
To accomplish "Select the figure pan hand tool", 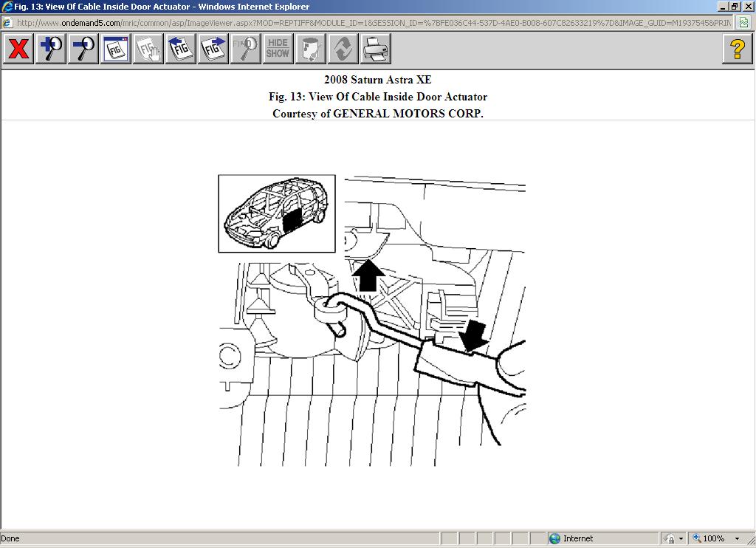I will [x=148, y=49].
